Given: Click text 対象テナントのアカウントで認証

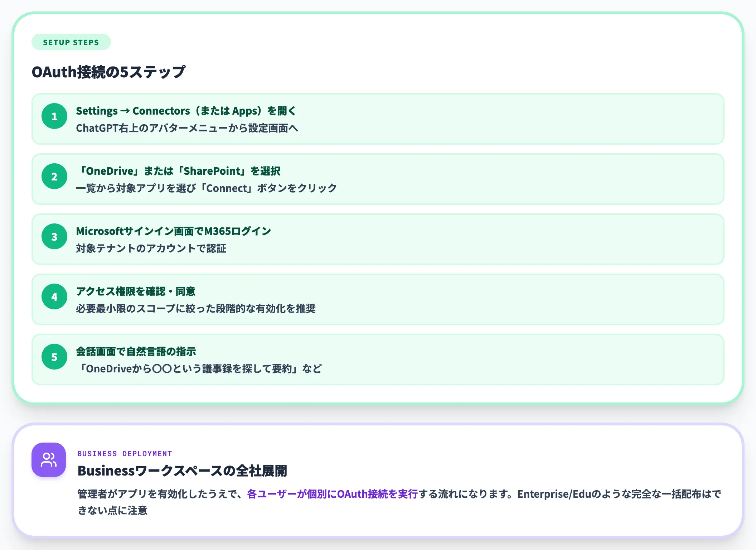Looking at the screenshot, I should 151,249.
